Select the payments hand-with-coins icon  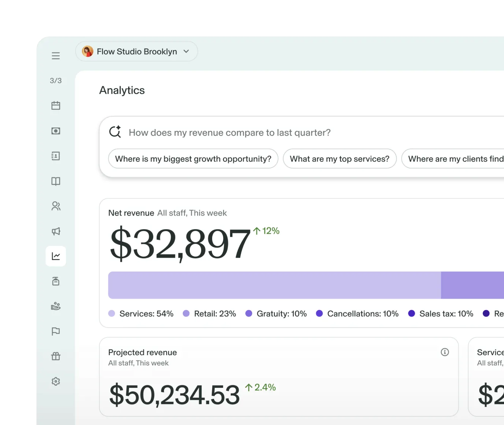click(x=56, y=306)
